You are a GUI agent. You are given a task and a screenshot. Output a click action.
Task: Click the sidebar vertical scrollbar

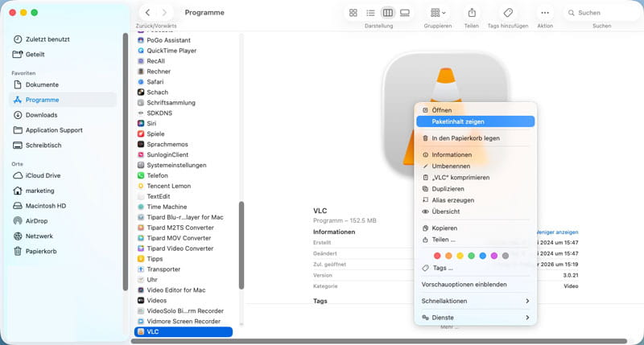pyautogui.click(x=126, y=162)
